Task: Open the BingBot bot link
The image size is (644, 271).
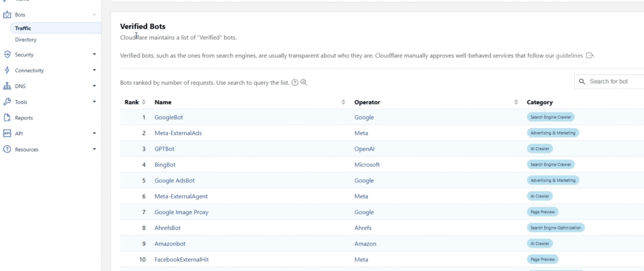Action: point(165,165)
